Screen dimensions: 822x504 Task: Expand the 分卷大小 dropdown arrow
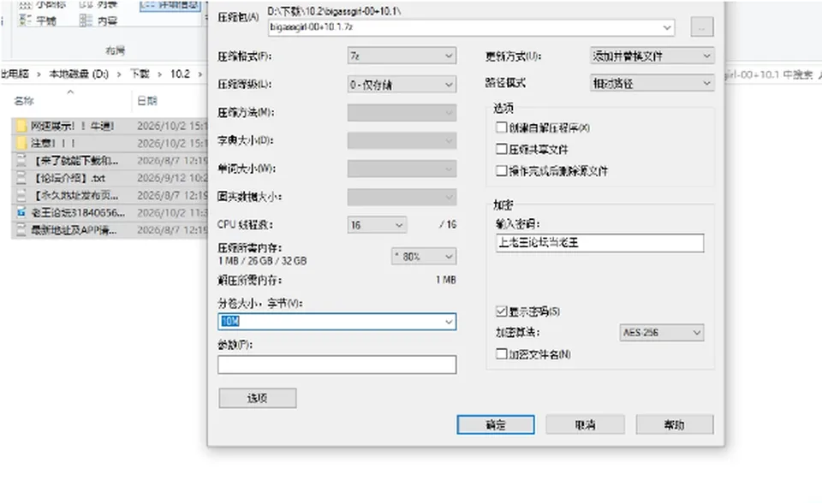449,322
